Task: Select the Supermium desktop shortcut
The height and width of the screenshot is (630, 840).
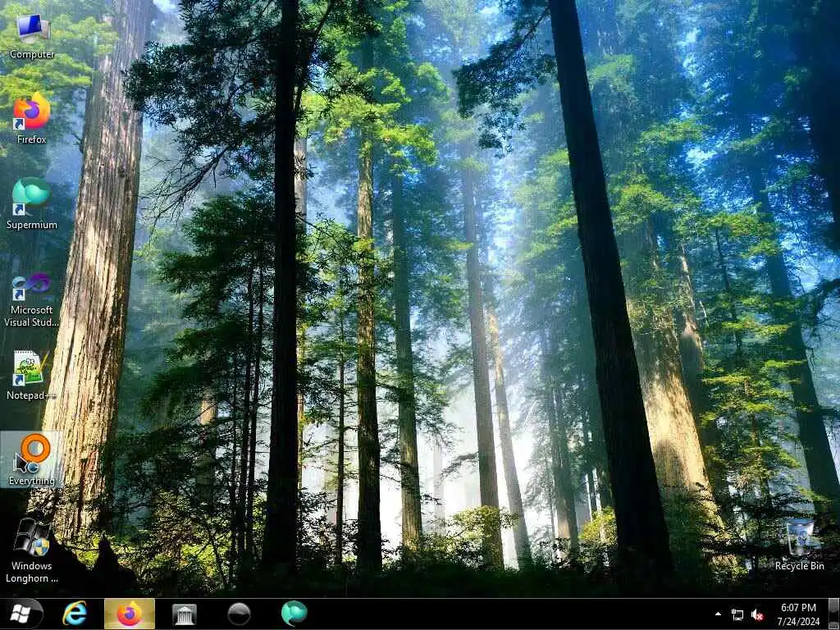Action: coord(32,203)
